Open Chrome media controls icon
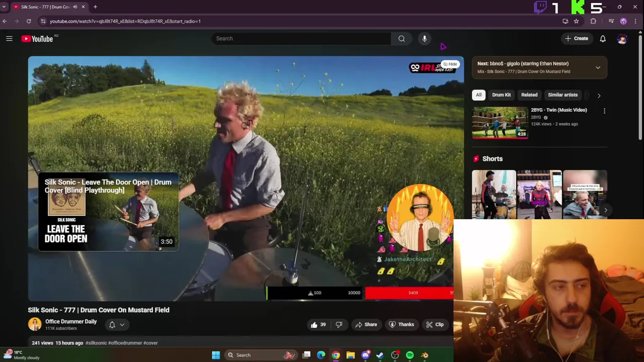Viewport: 644px width, 362px height. coord(611,21)
